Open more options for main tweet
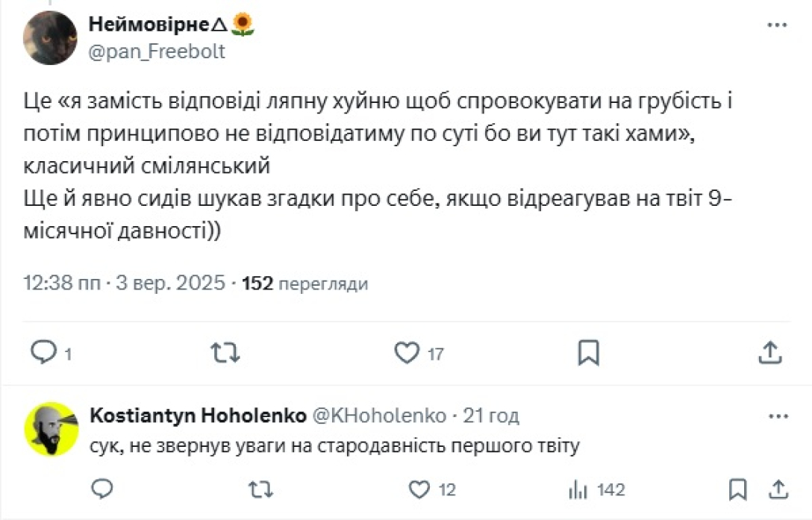The image size is (812, 520). (777, 25)
